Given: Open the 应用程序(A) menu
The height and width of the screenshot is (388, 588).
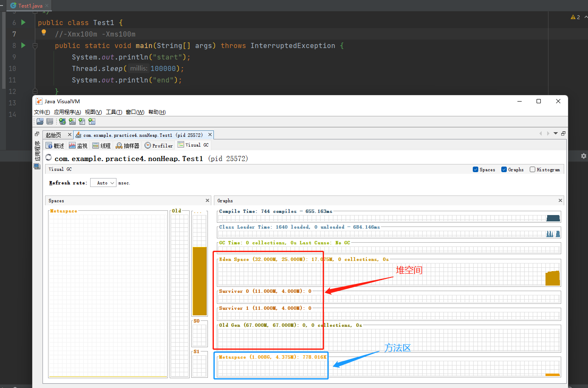Looking at the screenshot, I should point(67,112).
